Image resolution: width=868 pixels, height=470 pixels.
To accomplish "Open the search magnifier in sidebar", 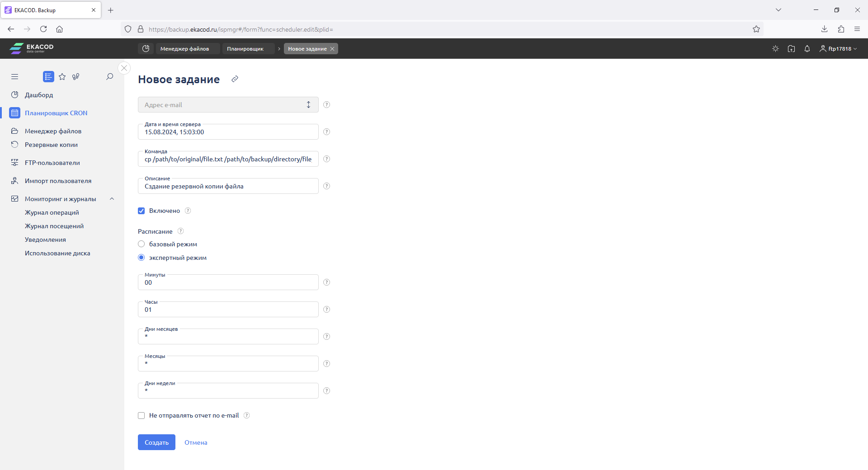I will 109,77.
